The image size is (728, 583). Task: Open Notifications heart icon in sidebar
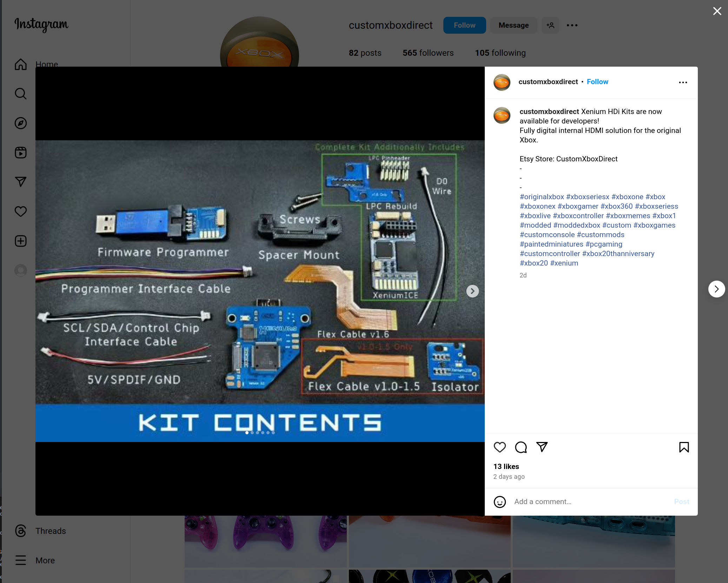[21, 211]
